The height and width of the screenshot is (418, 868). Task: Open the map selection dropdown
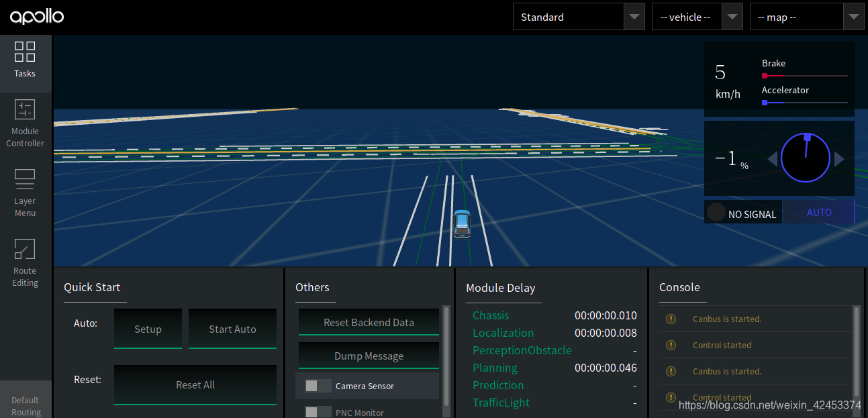(806, 17)
